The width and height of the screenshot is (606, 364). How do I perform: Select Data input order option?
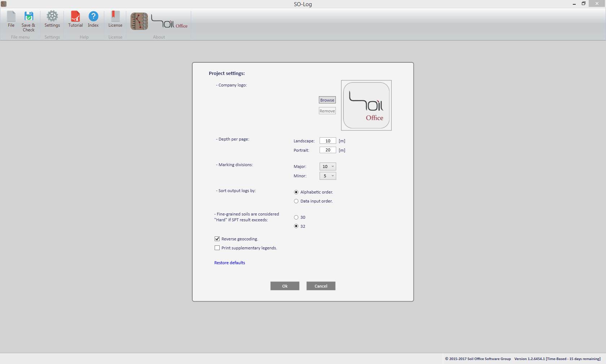tap(296, 201)
